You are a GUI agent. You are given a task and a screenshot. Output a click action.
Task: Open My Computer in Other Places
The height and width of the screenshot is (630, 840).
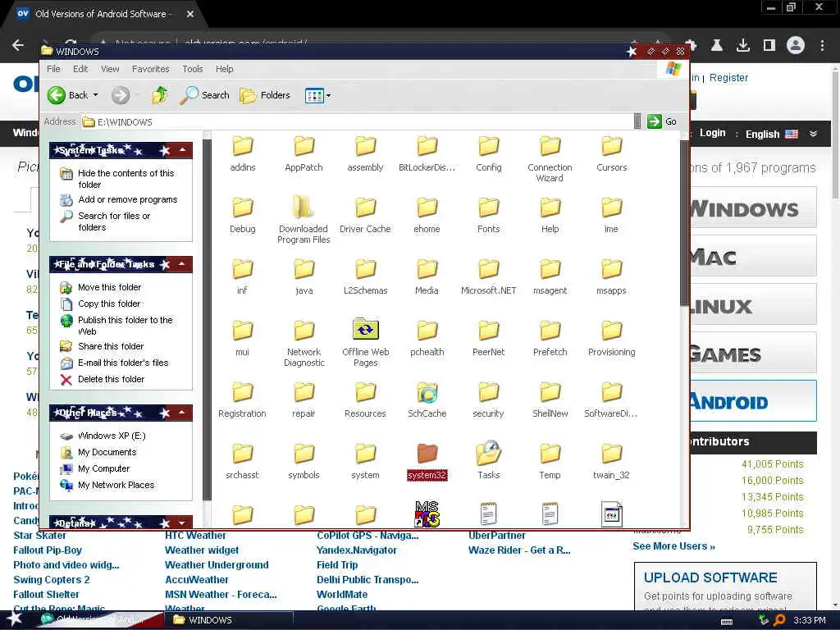(x=104, y=468)
